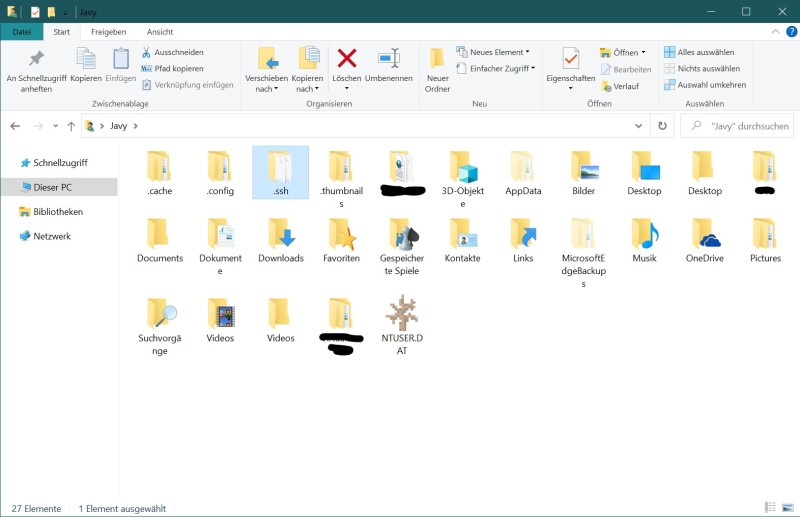
Task: Select Dieser PC in navigation pane
Action: [x=51, y=187]
